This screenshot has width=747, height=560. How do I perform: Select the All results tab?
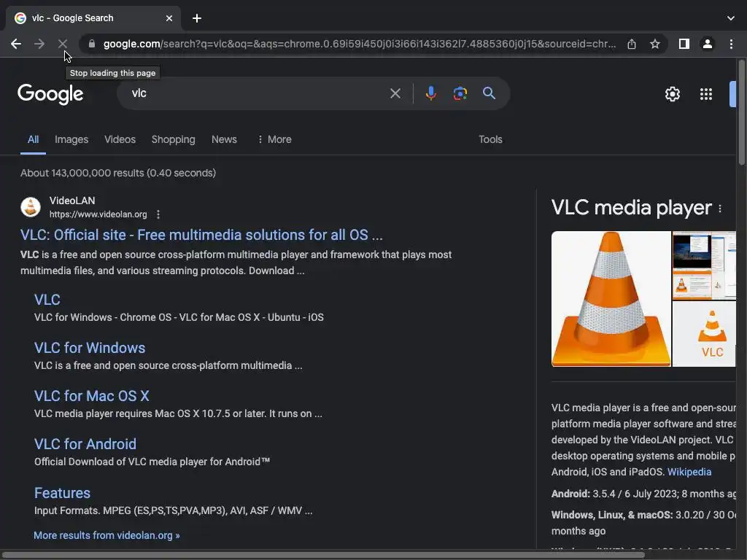point(33,139)
